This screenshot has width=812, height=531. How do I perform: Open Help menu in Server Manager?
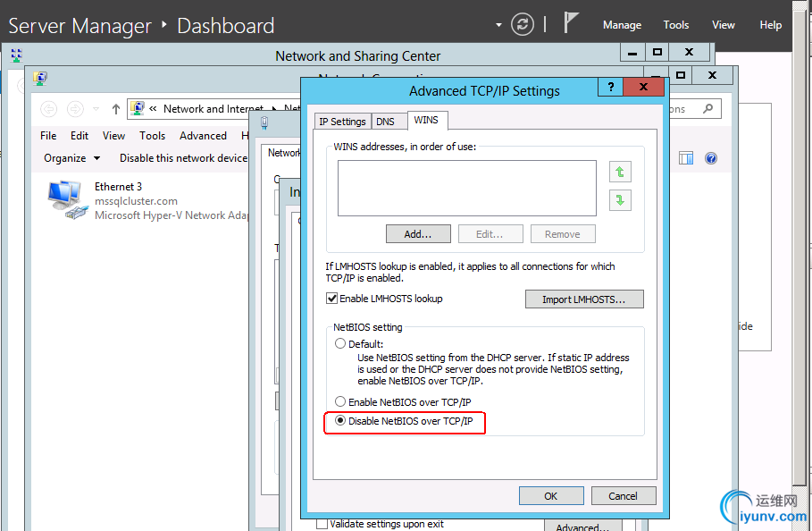[x=770, y=25]
